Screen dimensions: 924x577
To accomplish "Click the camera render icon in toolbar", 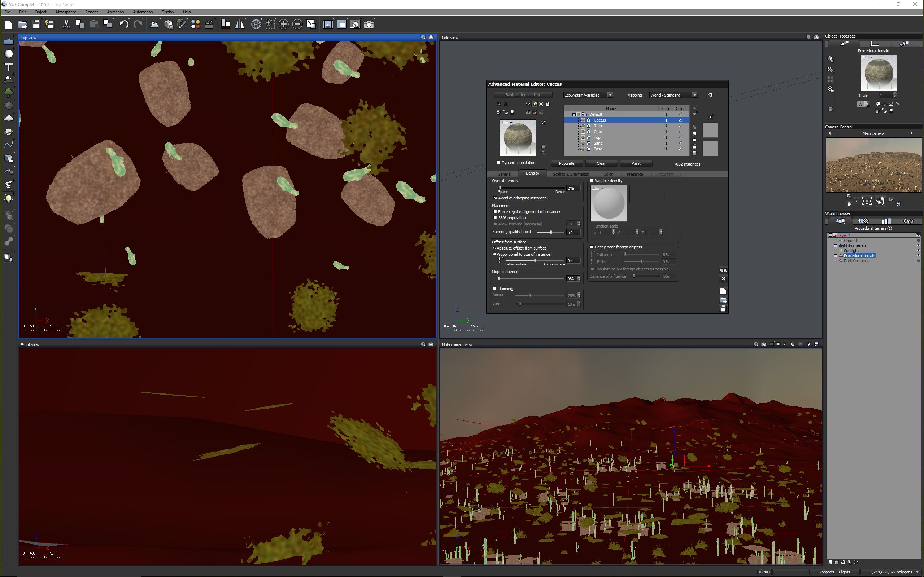I will tap(369, 25).
